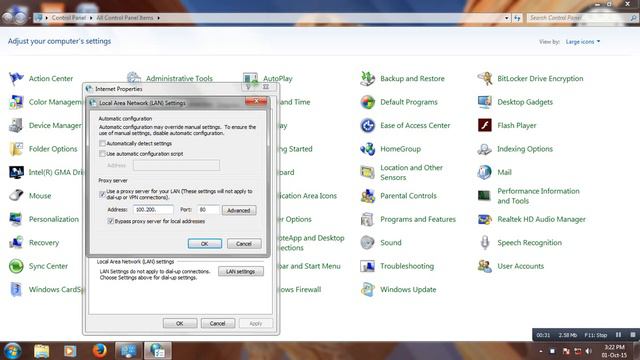The image size is (640, 360).
Task: Click volume icon in system tray
Action: tap(589, 351)
